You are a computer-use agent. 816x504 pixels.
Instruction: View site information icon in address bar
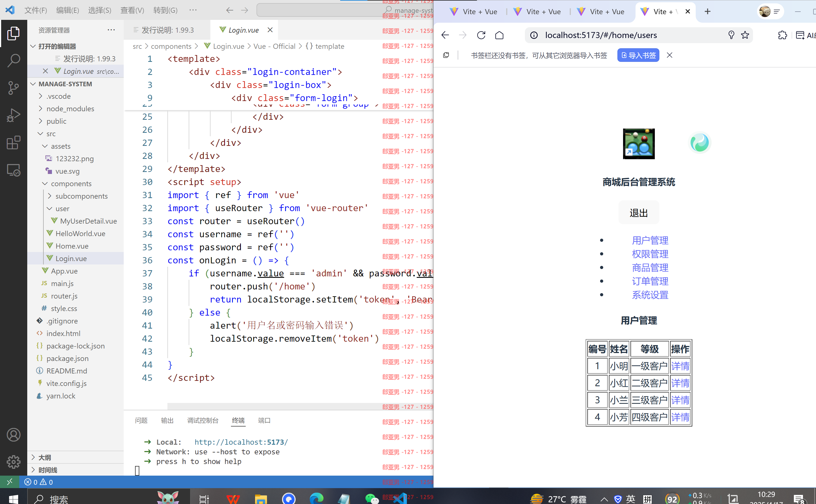[x=534, y=35]
